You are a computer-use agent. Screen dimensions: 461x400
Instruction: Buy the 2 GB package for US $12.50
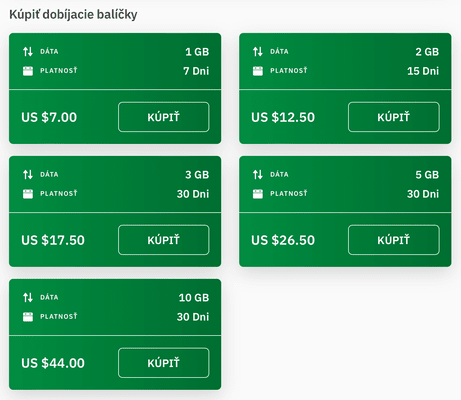pos(394,117)
